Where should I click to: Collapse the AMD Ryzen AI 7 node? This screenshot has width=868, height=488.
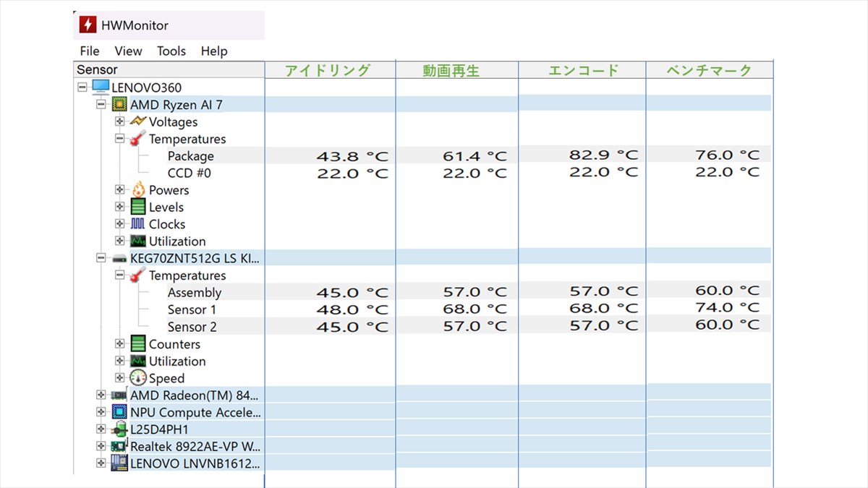101,104
